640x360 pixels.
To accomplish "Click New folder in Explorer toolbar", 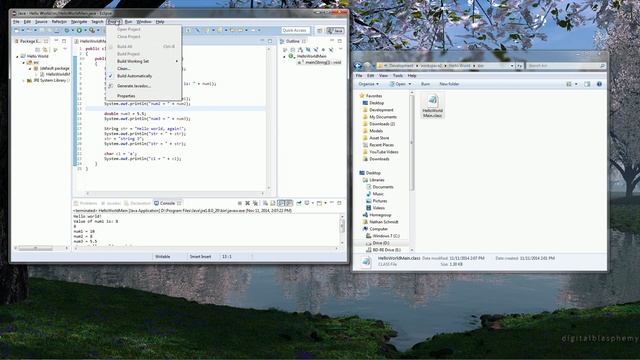I will coord(449,84).
